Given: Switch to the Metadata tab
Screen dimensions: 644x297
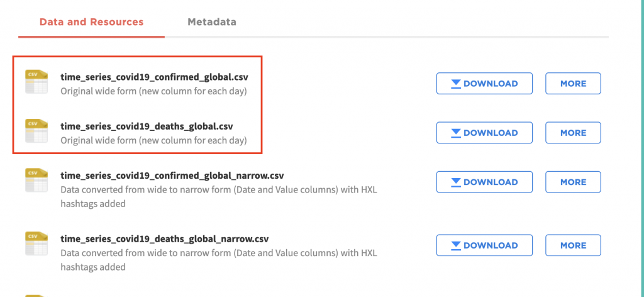Looking at the screenshot, I should 212,22.
